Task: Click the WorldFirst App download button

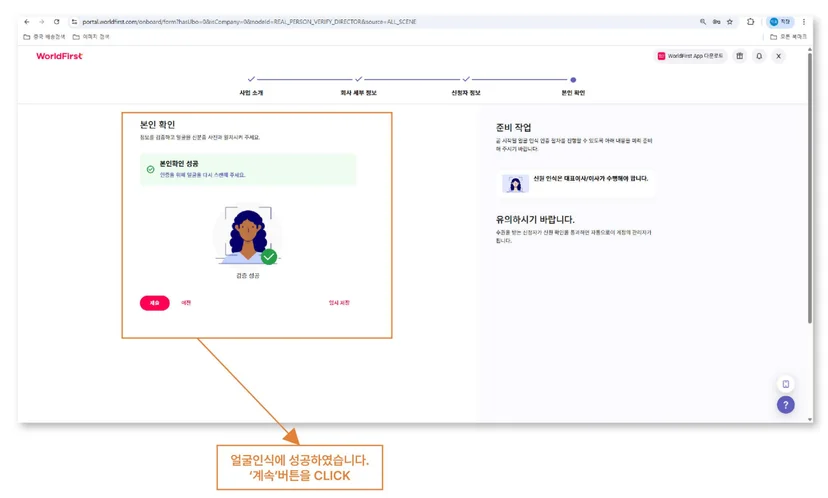Action: click(690, 56)
